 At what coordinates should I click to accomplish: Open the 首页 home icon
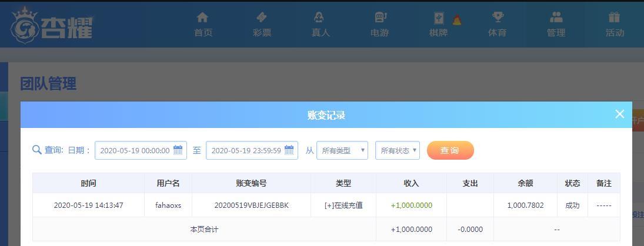click(x=202, y=17)
